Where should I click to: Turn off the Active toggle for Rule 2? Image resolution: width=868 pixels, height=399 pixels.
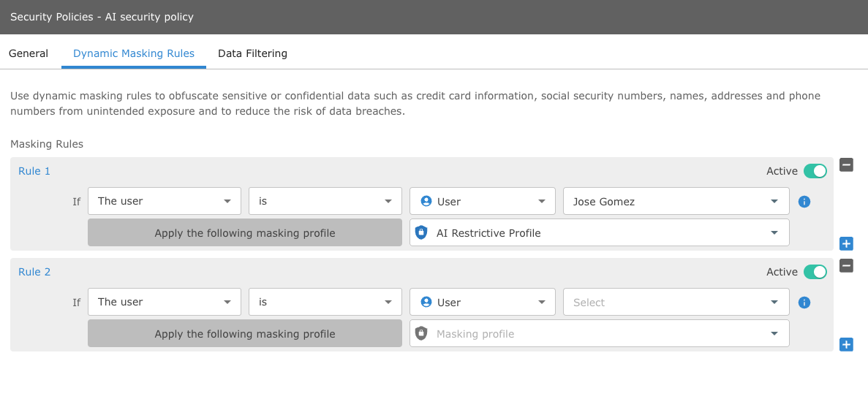click(815, 272)
